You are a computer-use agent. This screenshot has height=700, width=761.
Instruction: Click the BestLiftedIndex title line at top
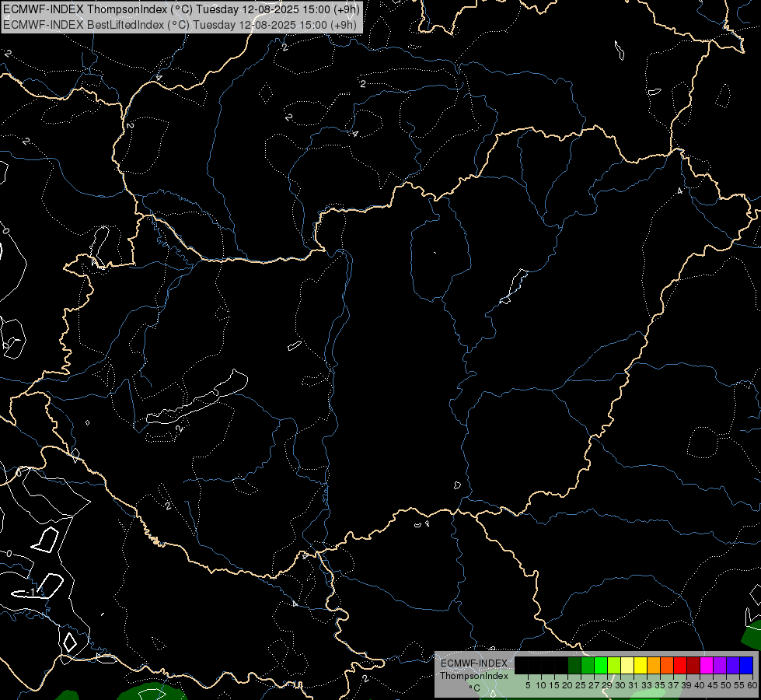point(180,25)
